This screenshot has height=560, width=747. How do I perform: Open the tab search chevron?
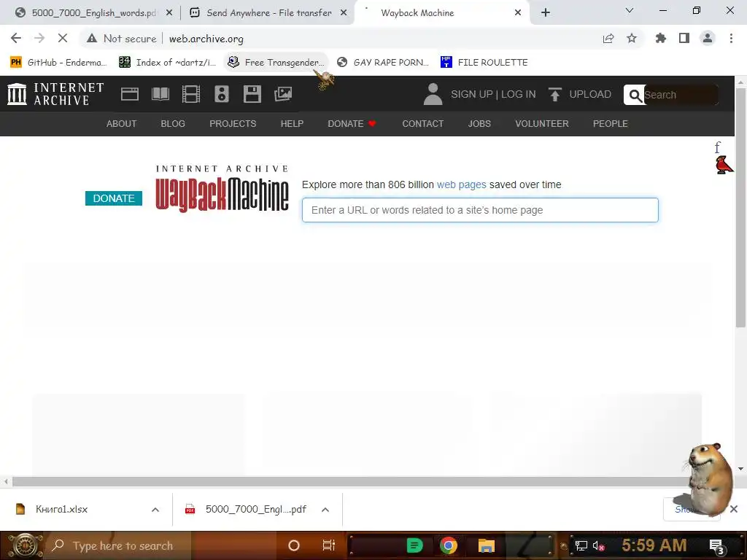tap(630, 10)
